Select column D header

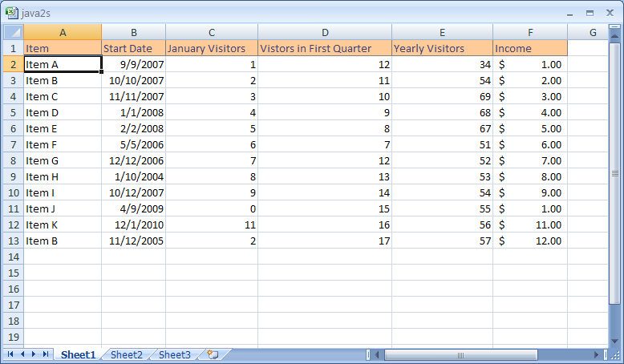(325, 32)
